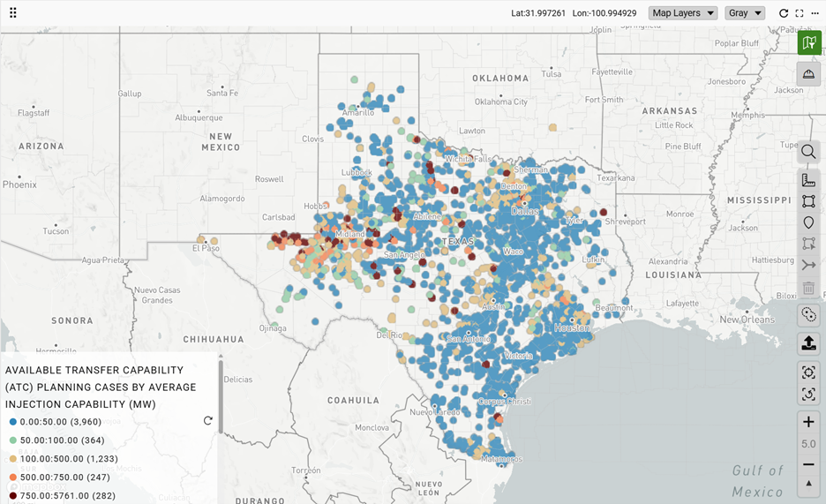Activate the rectangle selection drawing tool
The width and height of the screenshot is (826, 504).
click(x=808, y=201)
